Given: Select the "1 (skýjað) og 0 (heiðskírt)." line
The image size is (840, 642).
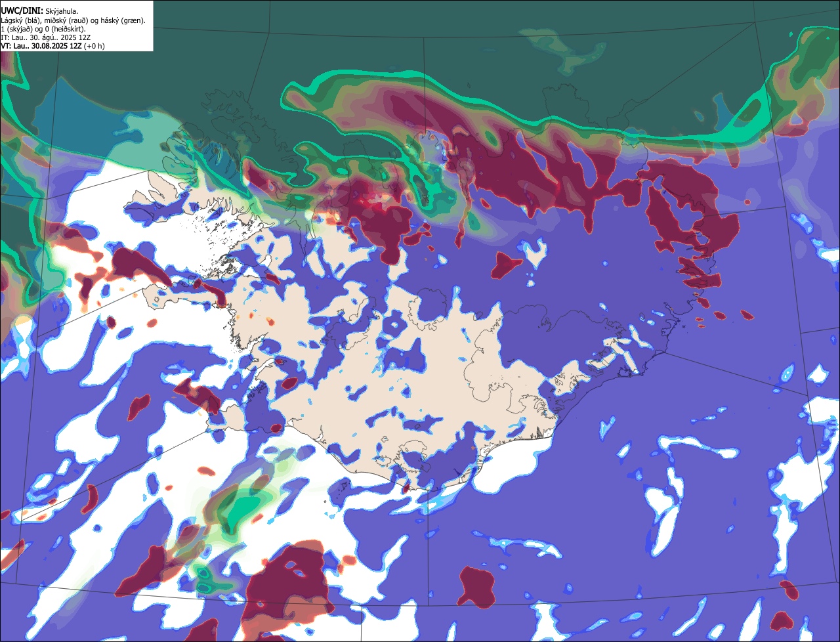Looking at the screenshot, I should [43, 29].
